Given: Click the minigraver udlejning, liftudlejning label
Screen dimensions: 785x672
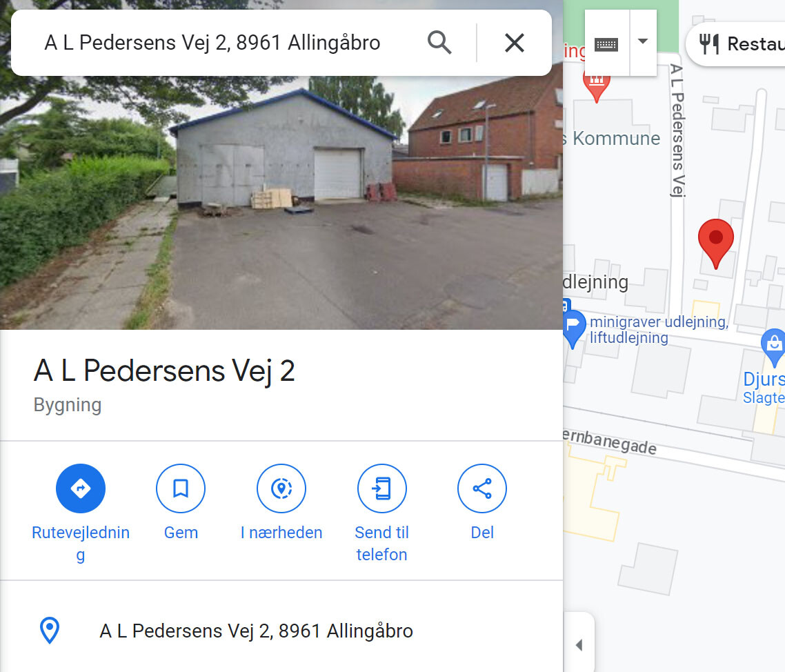Looking at the screenshot, I should click(659, 330).
